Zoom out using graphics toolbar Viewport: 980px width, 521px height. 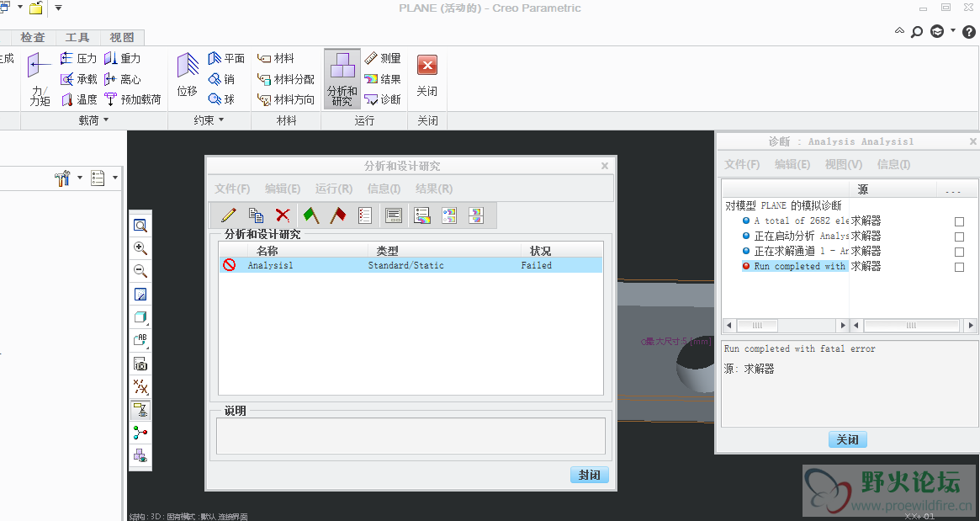(140, 271)
